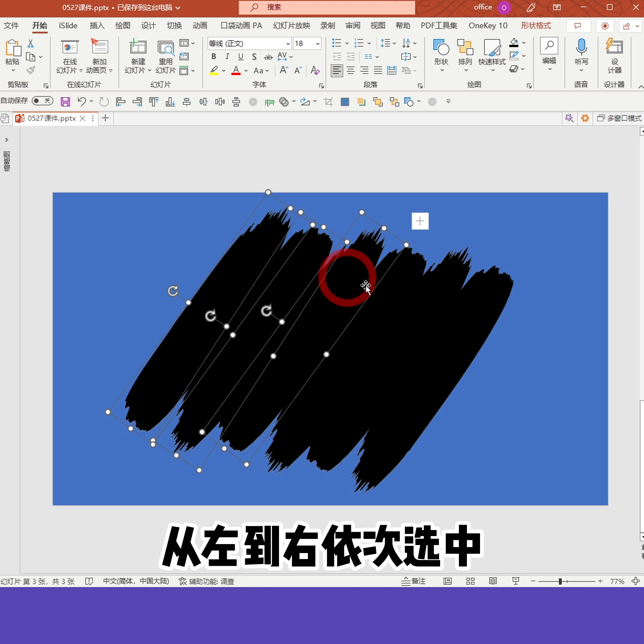This screenshot has width=644, height=644.
Task: Toggle text Shadow formatting
Action: coord(254,57)
